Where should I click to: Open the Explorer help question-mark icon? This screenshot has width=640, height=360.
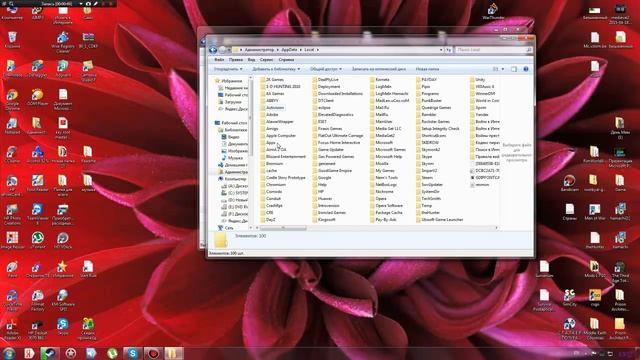[x=526, y=69]
